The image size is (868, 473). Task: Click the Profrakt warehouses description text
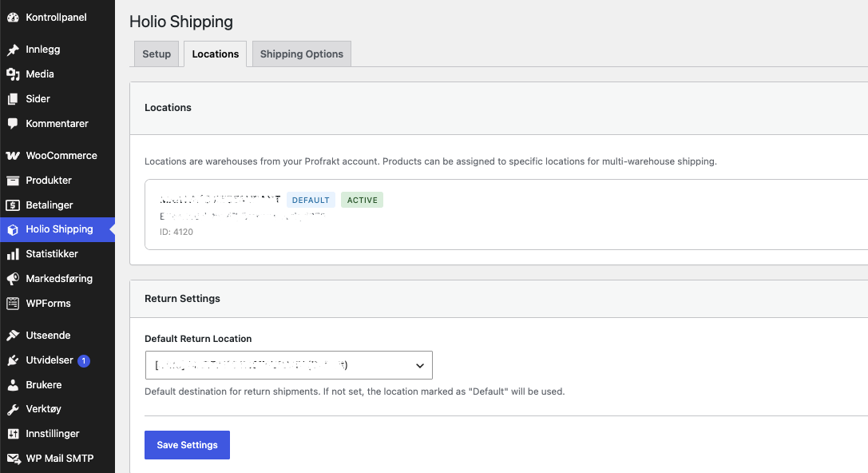click(x=430, y=161)
